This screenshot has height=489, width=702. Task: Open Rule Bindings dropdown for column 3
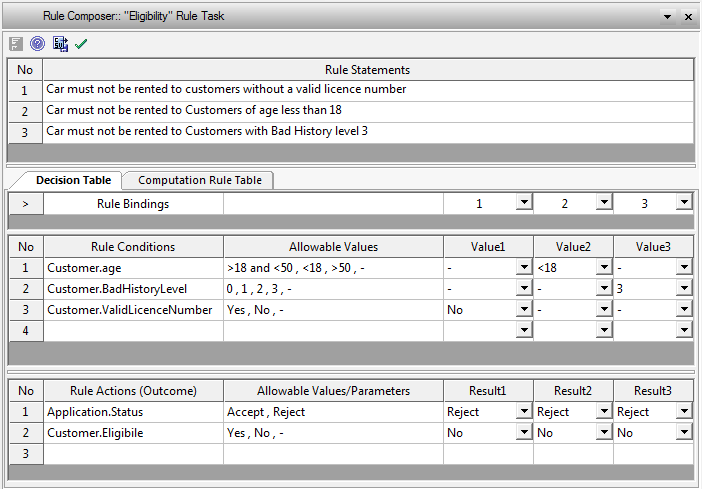(684, 202)
